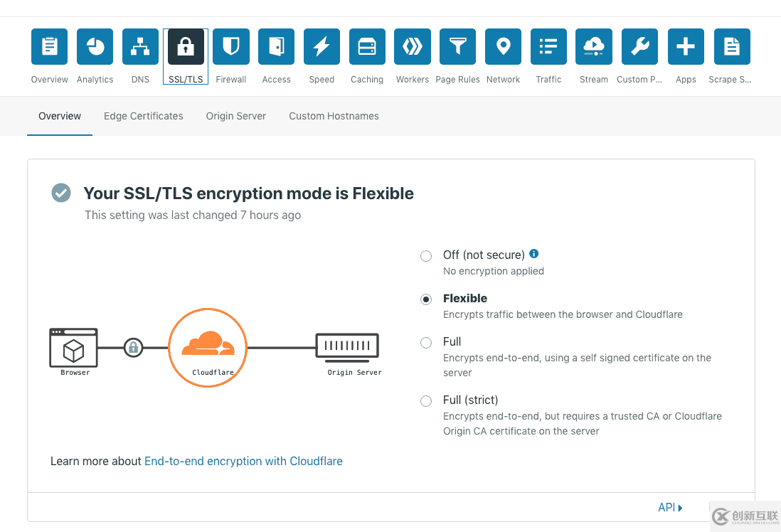Switch to the Edge Certificates tab
The height and width of the screenshot is (532, 781).
pos(144,116)
